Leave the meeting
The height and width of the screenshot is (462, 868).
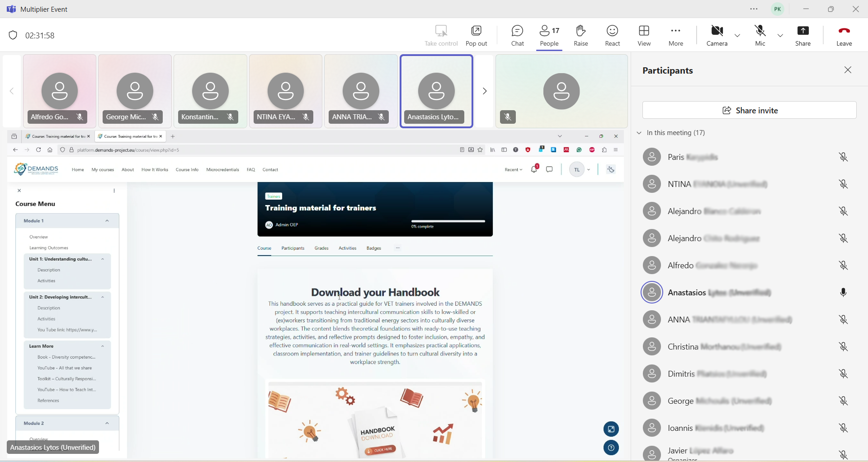click(x=844, y=36)
